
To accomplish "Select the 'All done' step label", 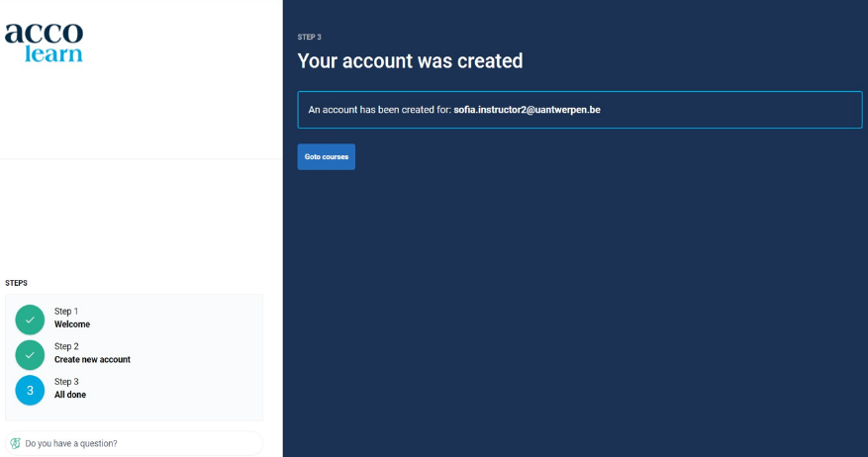I will pyautogui.click(x=70, y=395).
